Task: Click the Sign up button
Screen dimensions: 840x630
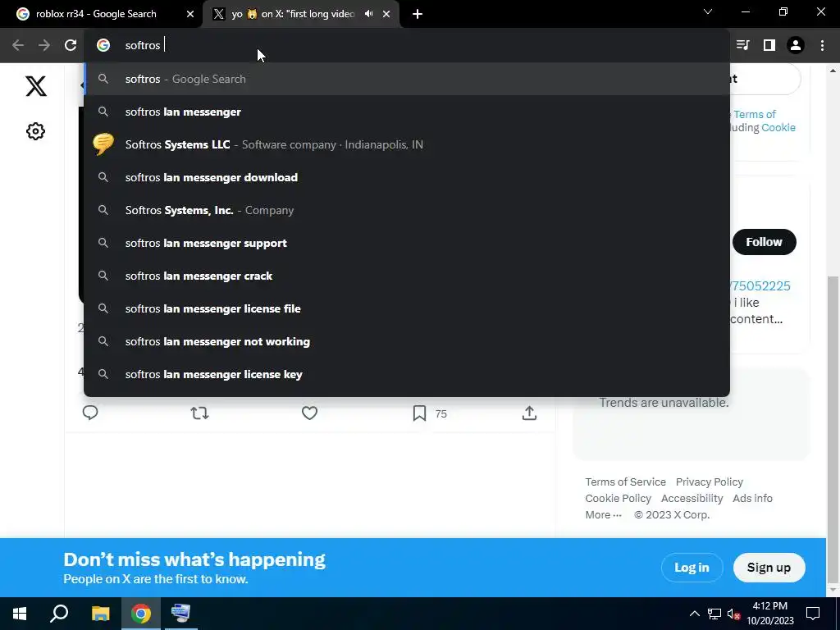Action: [769, 568]
